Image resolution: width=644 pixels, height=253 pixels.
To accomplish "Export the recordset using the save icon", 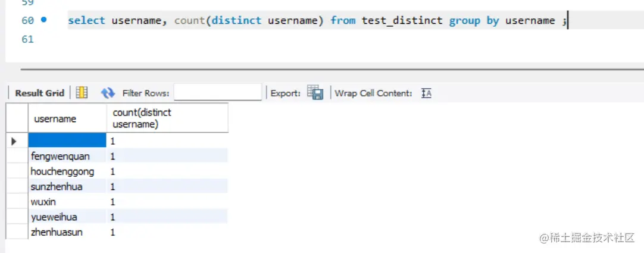I will (315, 93).
